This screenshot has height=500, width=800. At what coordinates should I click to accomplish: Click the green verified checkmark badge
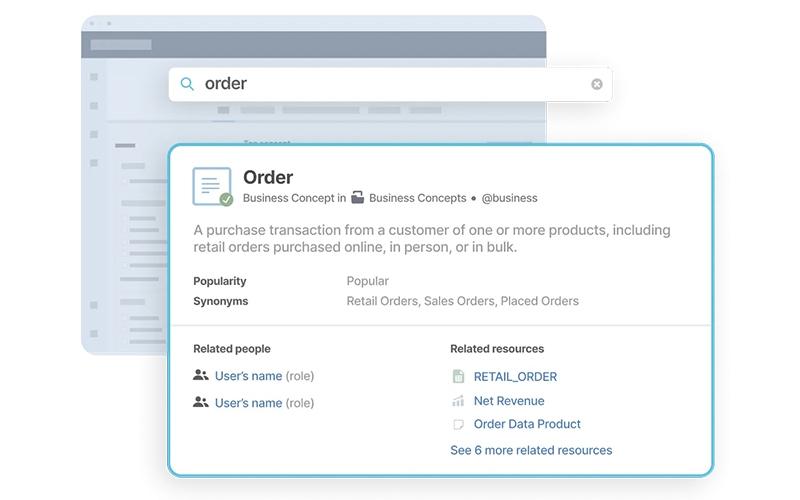tap(226, 199)
